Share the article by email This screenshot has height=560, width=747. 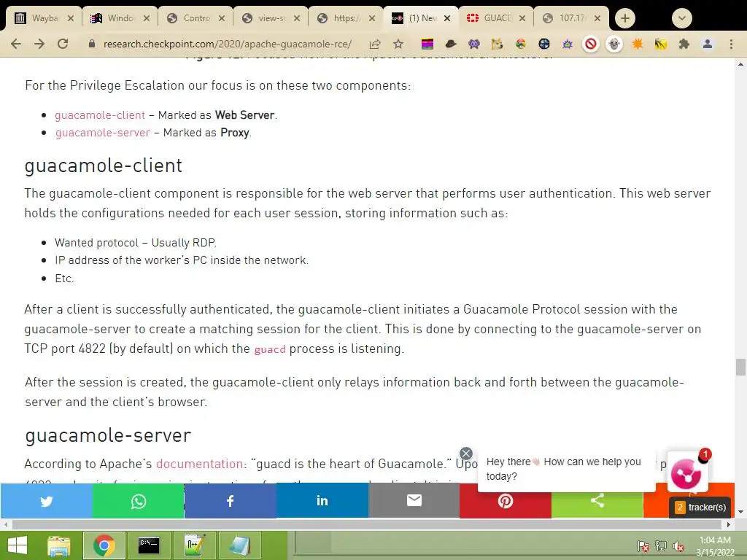pos(414,500)
